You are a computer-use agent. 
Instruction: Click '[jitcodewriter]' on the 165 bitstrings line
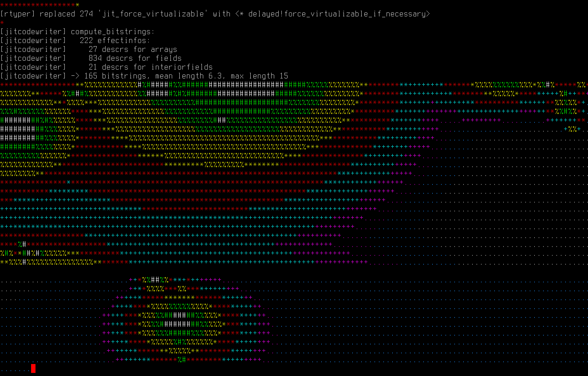[x=33, y=76]
